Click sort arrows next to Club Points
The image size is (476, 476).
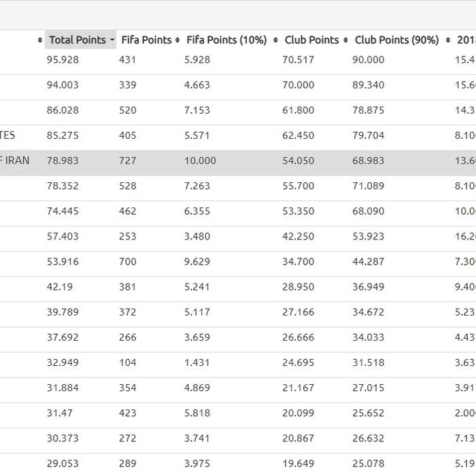[345, 39]
